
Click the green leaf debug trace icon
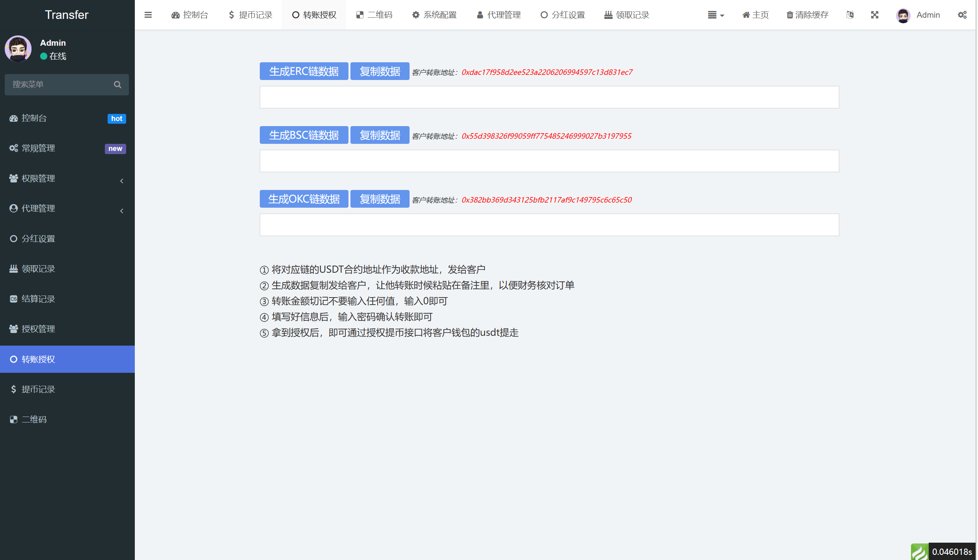pos(919,552)
